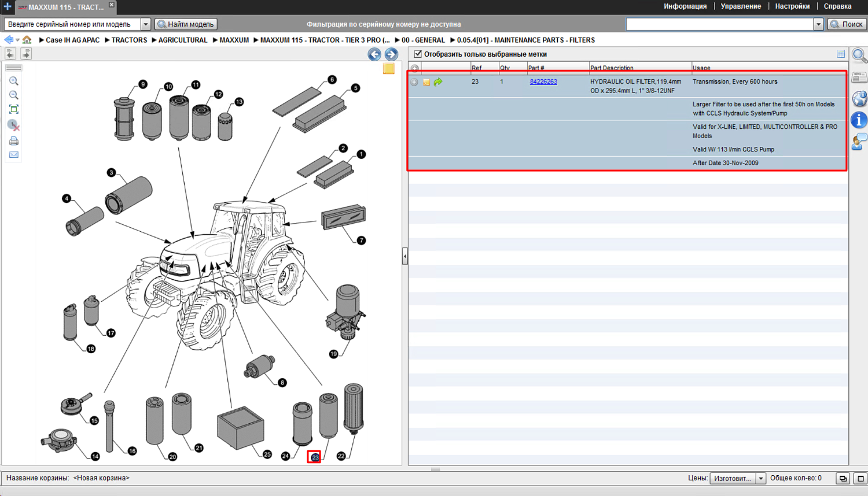Select callout 25 on the diagram

pos(267,454)
